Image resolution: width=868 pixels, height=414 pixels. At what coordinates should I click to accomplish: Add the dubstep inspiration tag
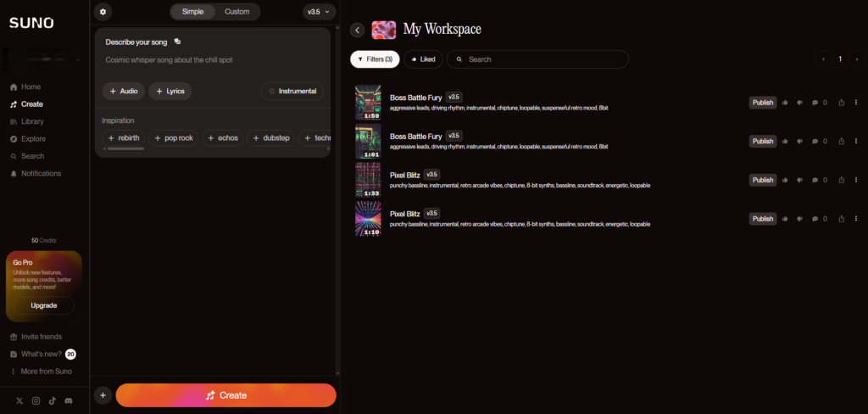(x=270, y=138)
